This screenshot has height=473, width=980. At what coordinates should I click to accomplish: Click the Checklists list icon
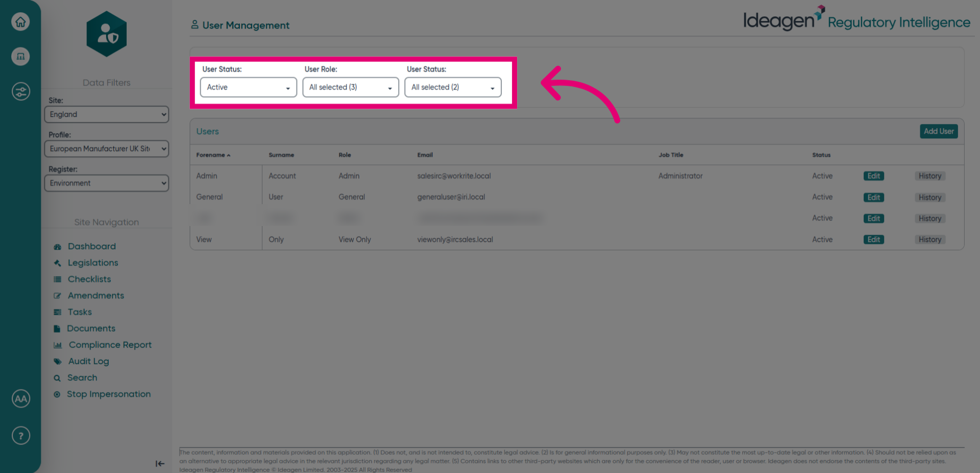click(57, 279)
